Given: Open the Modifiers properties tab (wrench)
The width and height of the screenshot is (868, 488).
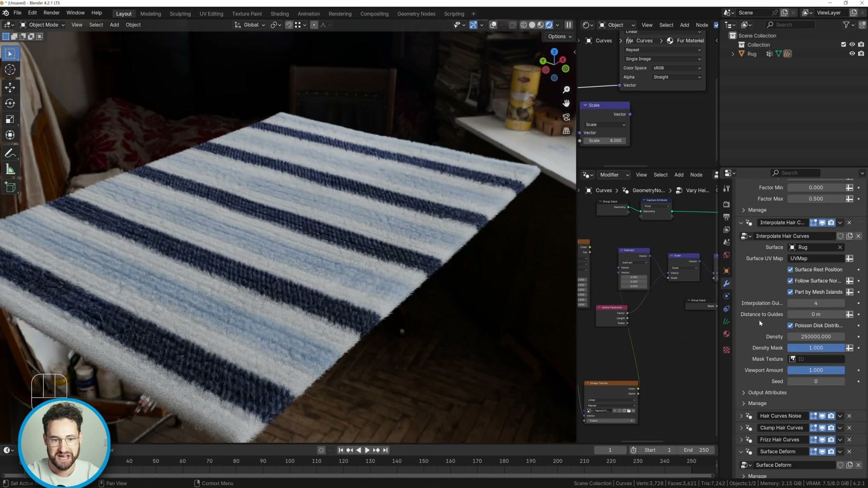Looking at the screenshot, I should pos(726,284).
